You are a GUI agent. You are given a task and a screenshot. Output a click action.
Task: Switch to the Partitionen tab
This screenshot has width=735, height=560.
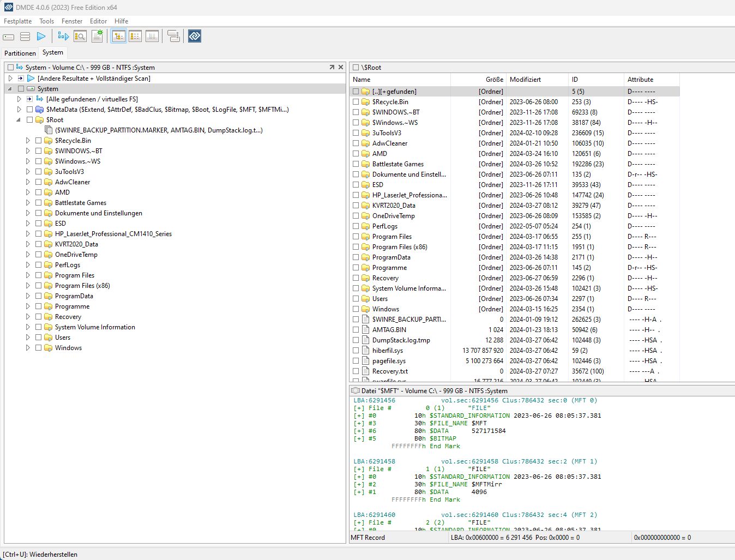[x=20, y=53]
